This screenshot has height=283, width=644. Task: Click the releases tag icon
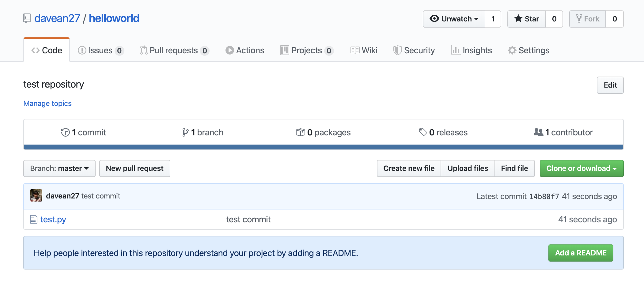(x=423, y=132)
